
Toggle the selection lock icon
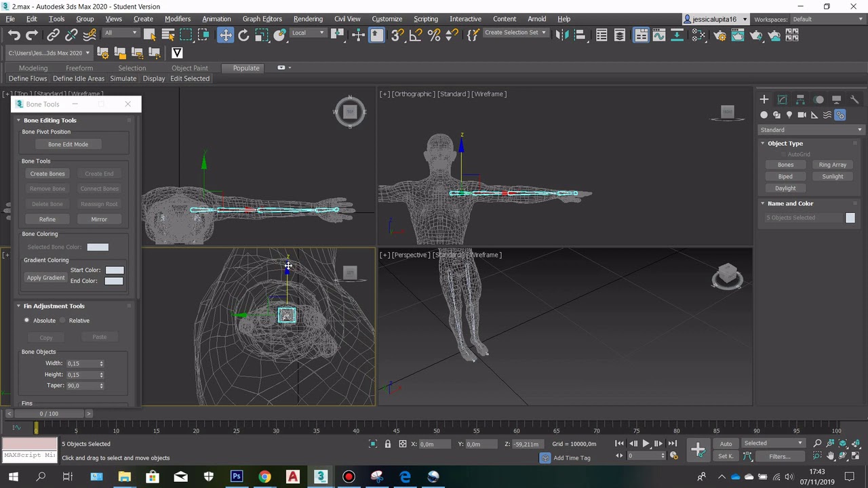click(388, 444)
